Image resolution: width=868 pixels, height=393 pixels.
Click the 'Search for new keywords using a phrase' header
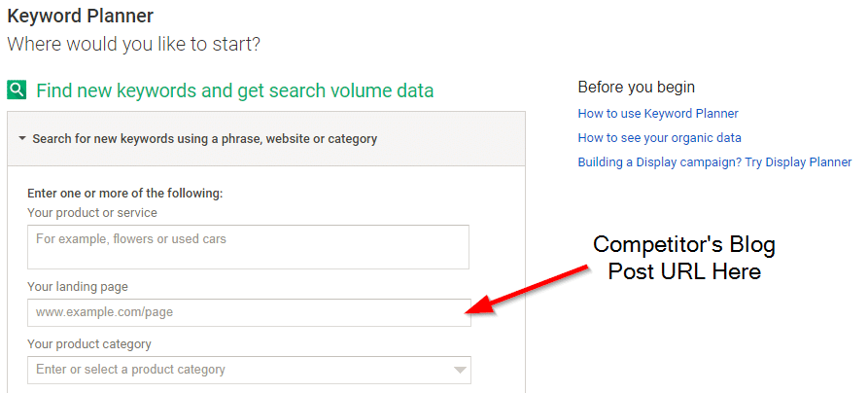coord(205,138)
